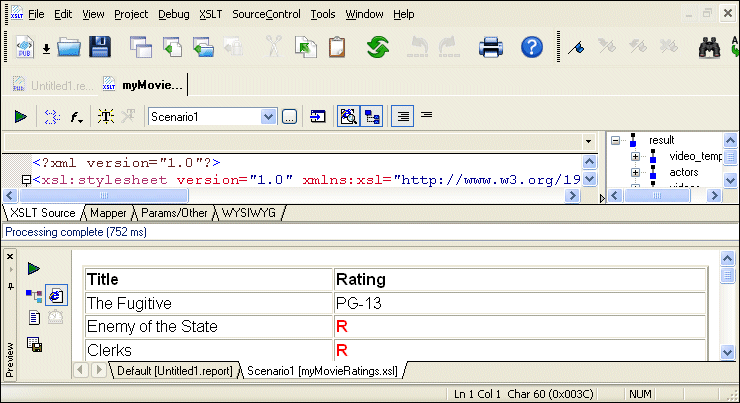The image size is (740, 403).
Task: Click the flag bookmark toggle icon
Action: click(576, 47)
